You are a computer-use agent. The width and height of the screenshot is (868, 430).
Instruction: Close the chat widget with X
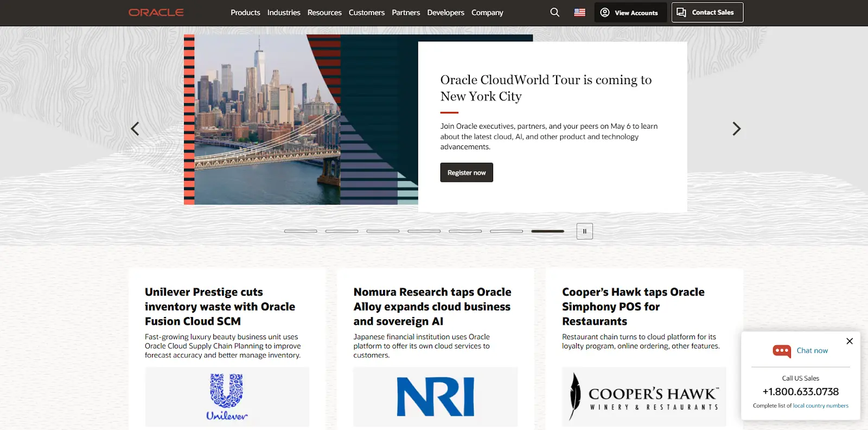tap(850, 341)
